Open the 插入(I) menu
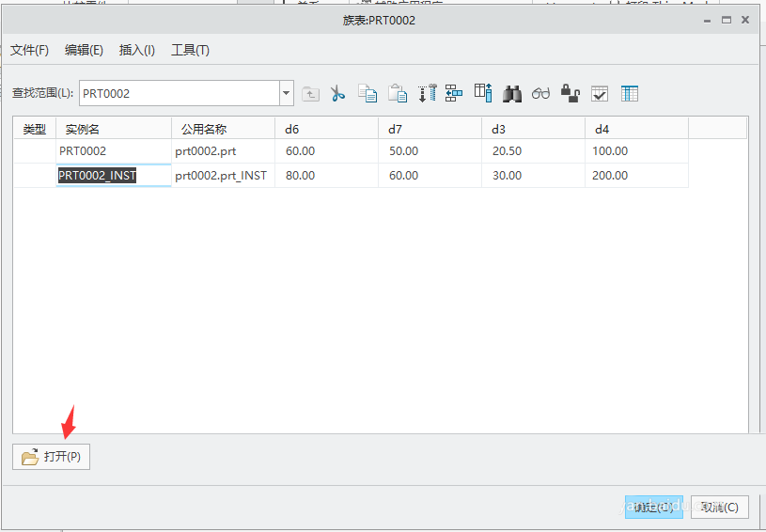 (137, 50)
